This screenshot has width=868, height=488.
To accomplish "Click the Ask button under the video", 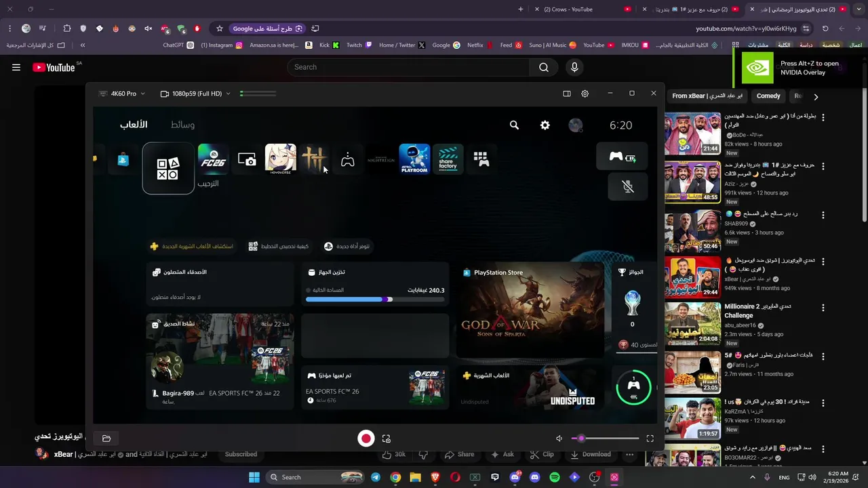I will (502, 454).
